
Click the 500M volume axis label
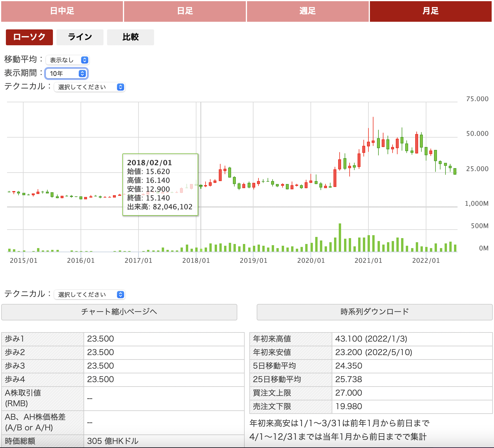480,226
